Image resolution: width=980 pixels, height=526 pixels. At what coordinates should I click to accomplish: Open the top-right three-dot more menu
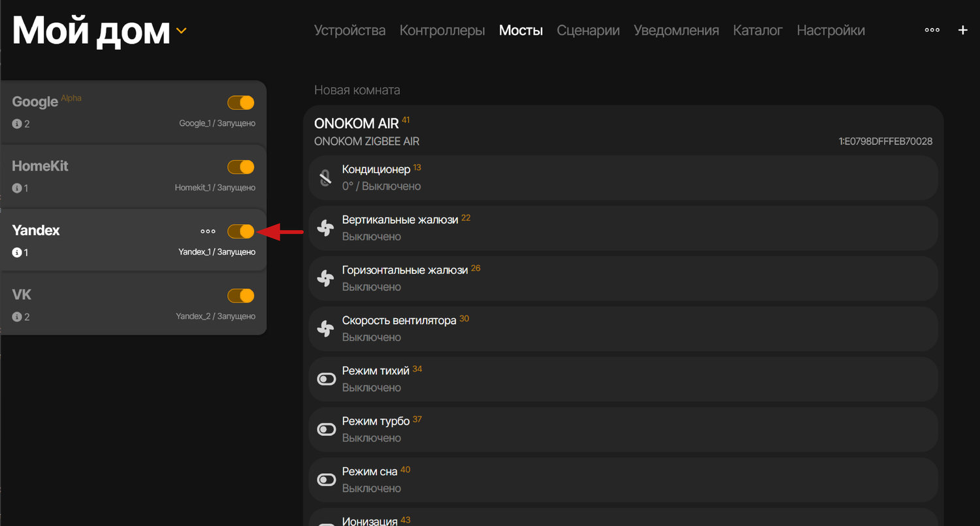pyautogui.click(x=932, y=30)
